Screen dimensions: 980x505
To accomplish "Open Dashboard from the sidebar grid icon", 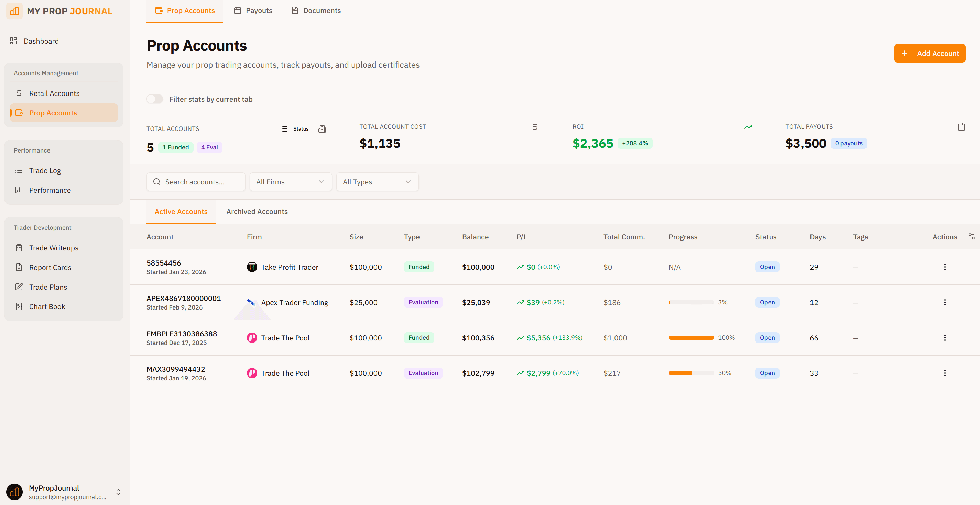I will tap(14, 41).
